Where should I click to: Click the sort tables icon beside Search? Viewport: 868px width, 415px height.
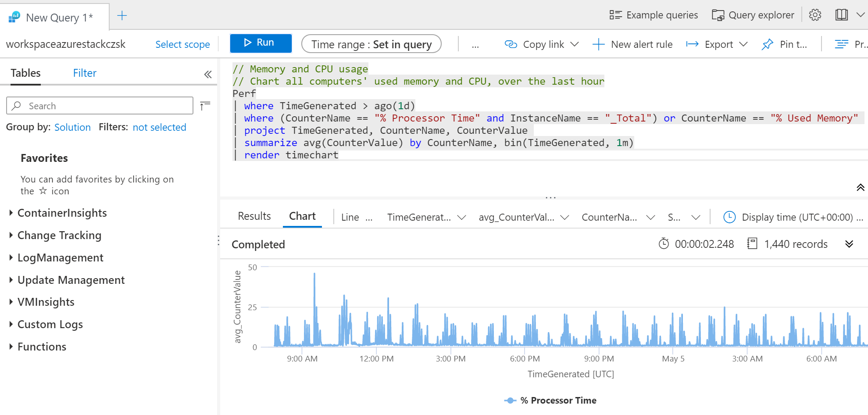click(x=205, y=106)
